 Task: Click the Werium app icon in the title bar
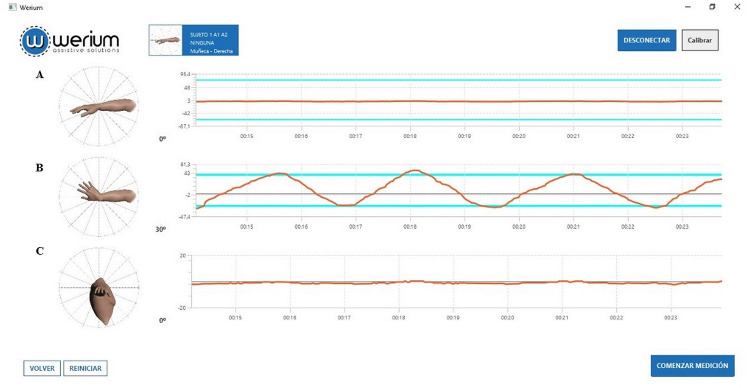[12, 7]
